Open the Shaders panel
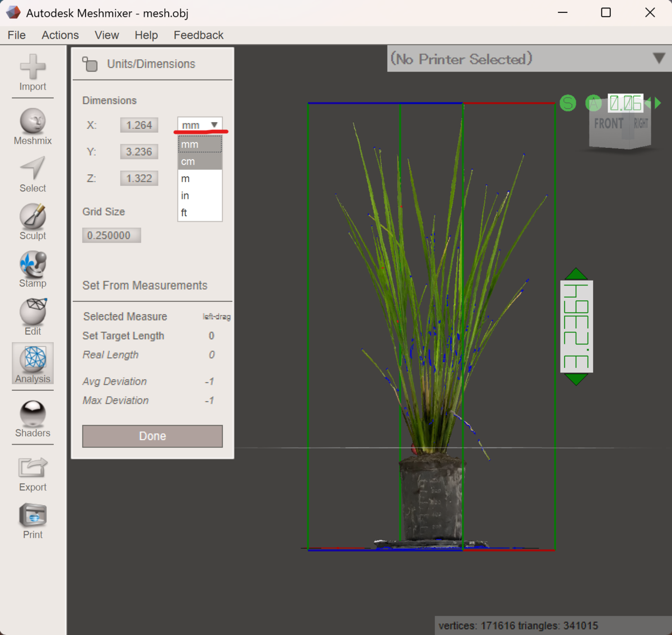 click(x=32, y=419)
